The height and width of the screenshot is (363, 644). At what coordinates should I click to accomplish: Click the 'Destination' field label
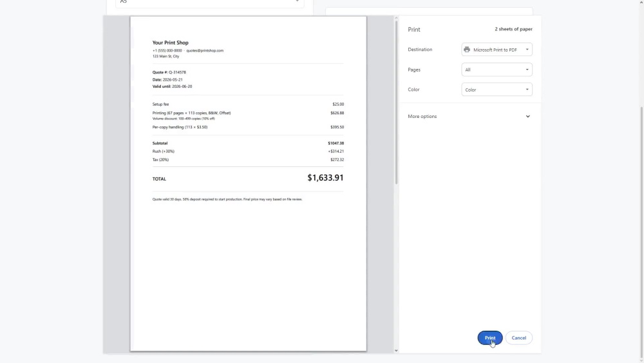click(420, 50)
